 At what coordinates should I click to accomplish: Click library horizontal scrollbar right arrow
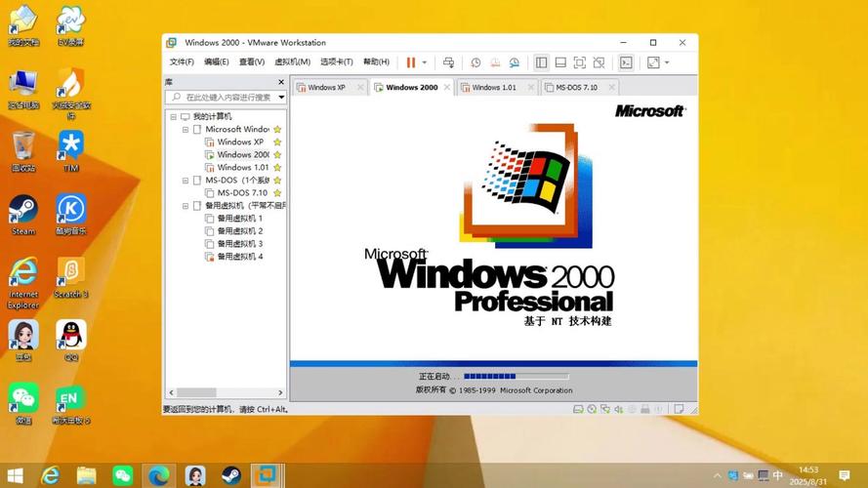[x=280, y=392]
